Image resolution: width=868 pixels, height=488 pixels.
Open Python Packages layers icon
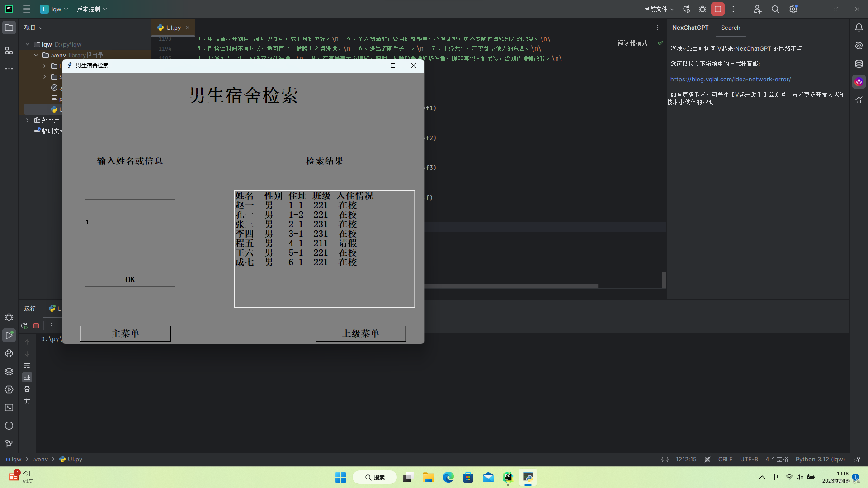point(9,371)
